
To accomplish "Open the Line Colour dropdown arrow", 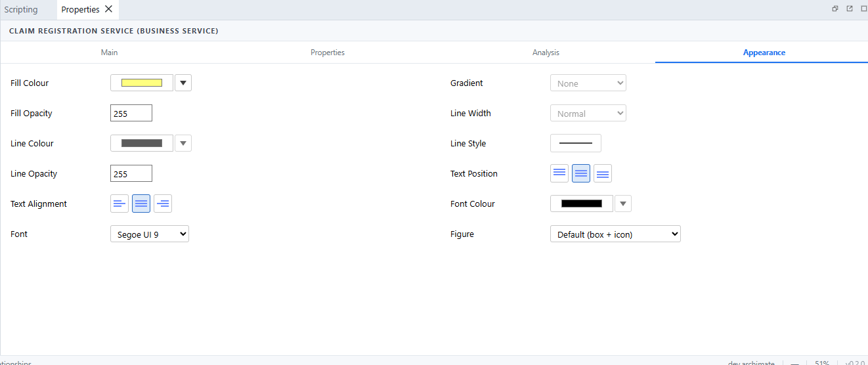I will coord(183,143).
